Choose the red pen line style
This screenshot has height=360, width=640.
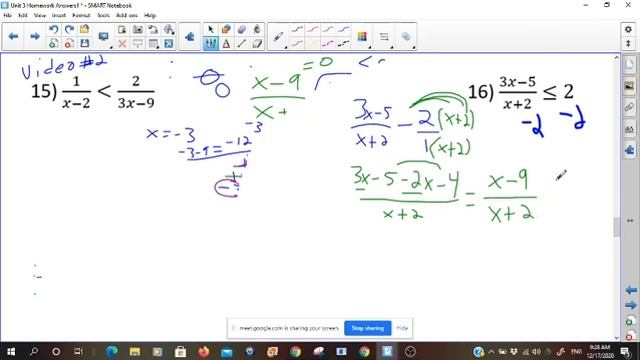pyautogui.click(x=313, y=29)
